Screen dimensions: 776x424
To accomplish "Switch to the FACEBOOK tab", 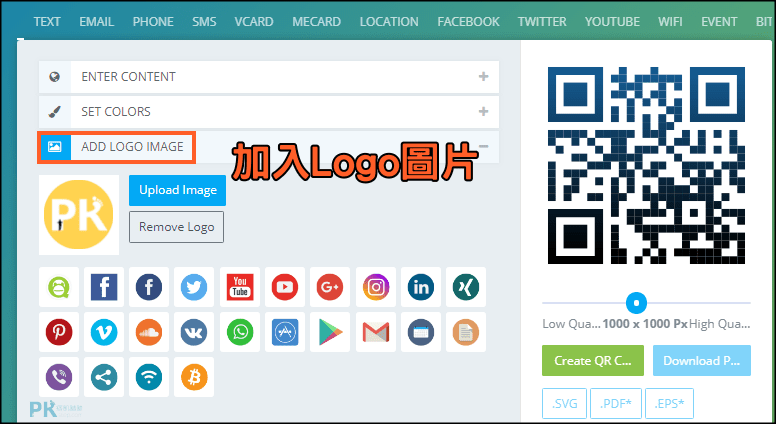I will point(468,22).
